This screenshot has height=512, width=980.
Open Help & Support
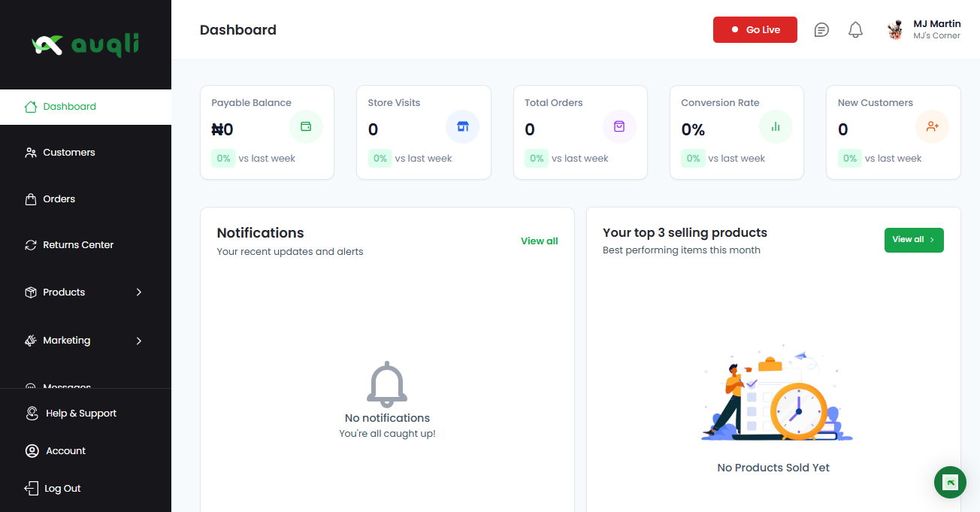[x=80, y=414]
